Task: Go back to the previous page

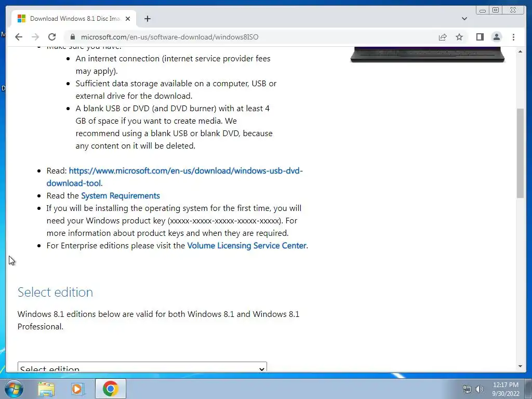Action: tap(19, 37)
